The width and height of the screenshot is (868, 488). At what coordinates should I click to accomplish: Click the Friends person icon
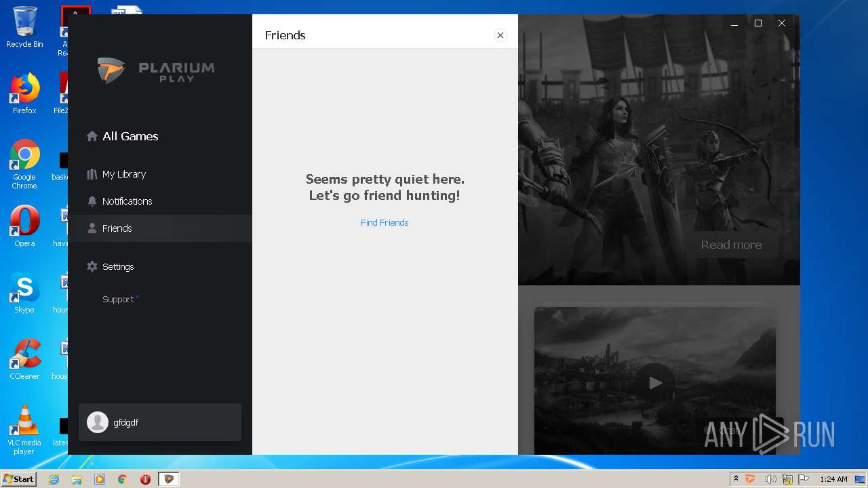[92, 228]
